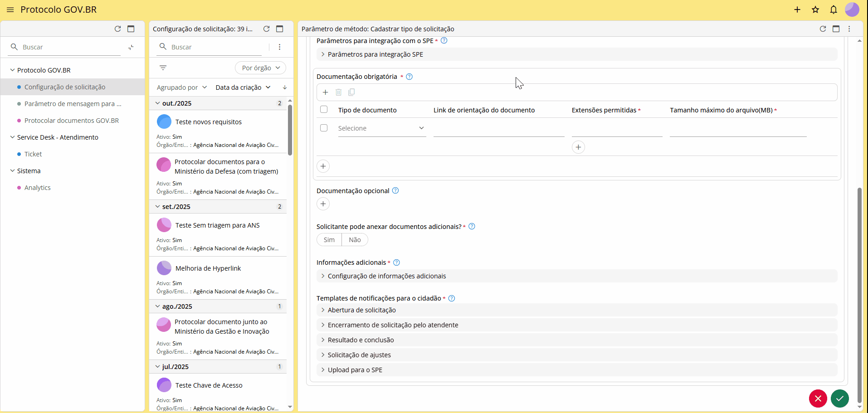
Task: Refresh the Configuração de solicitação list
Action: coord(267,29)
